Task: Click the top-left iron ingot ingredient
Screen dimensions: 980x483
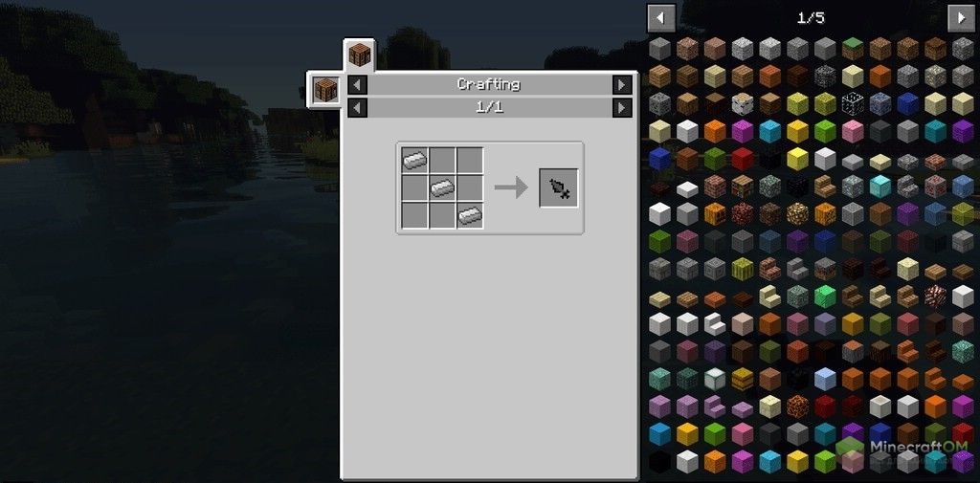Action: point(414,161)
